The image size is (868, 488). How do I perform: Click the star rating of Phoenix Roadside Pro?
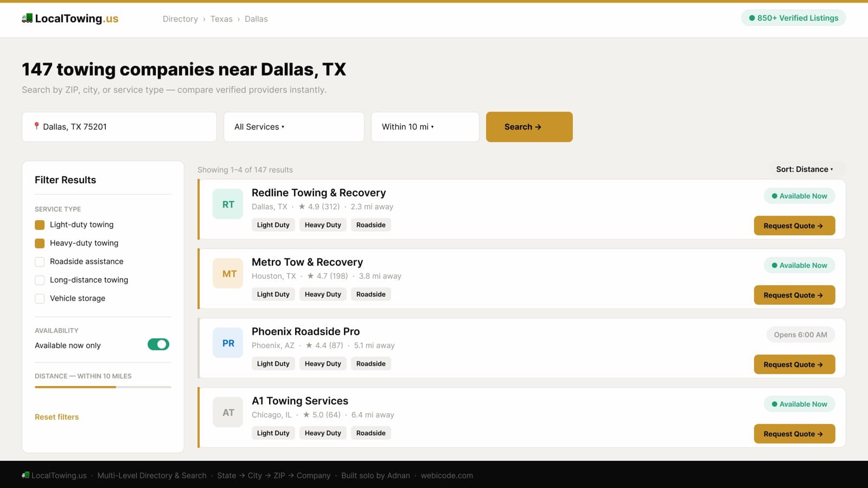pos(324,345)
